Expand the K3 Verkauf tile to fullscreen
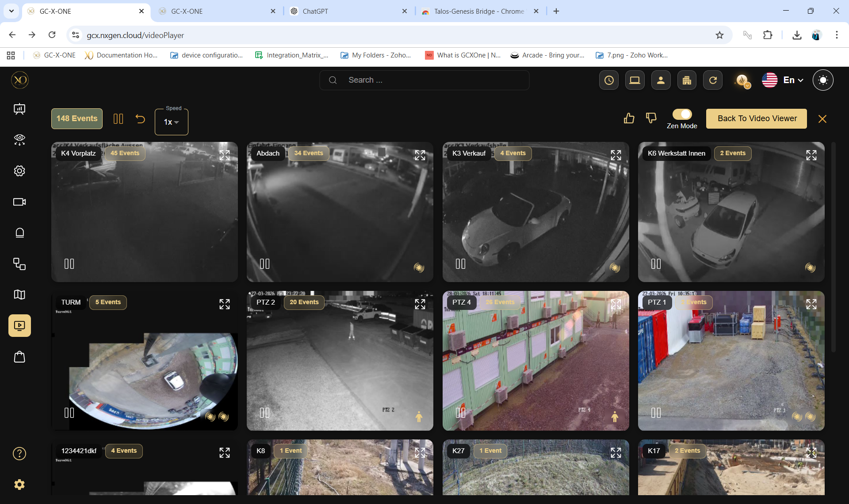 (x=616, y=155)
